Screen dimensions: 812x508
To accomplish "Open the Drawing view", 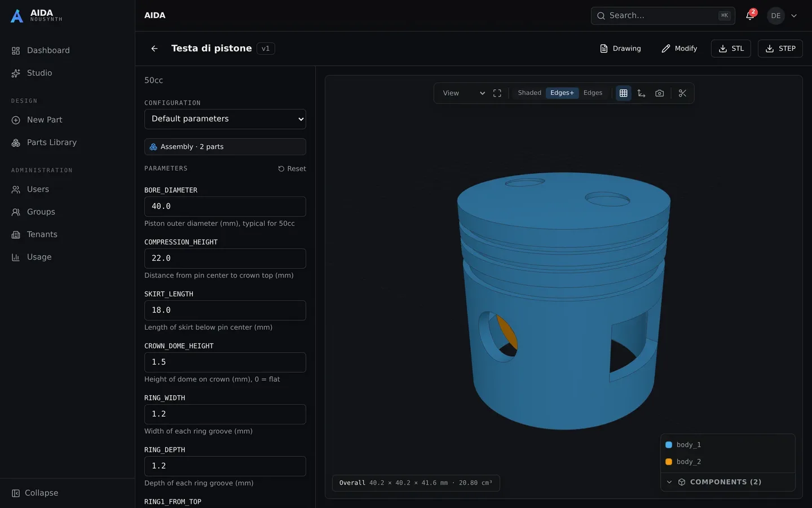I will [x=620, y=49].
